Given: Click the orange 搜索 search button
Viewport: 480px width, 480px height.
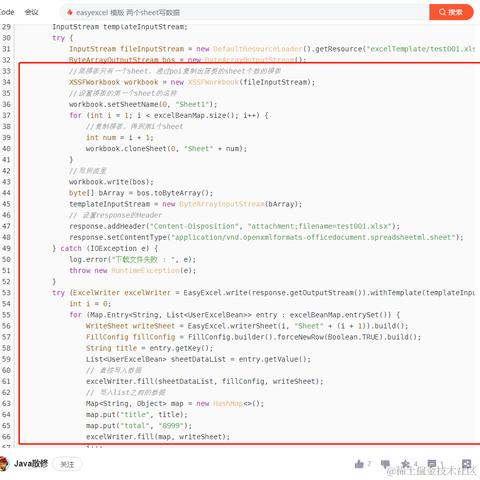Looking at the screenshot, I should tap(451, 12).
